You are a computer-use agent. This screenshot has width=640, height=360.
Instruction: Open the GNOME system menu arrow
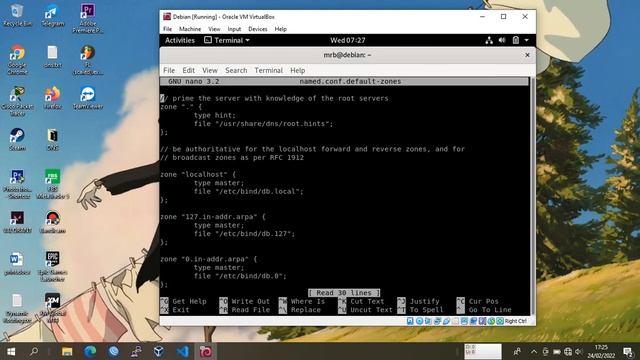pos(527,40)
